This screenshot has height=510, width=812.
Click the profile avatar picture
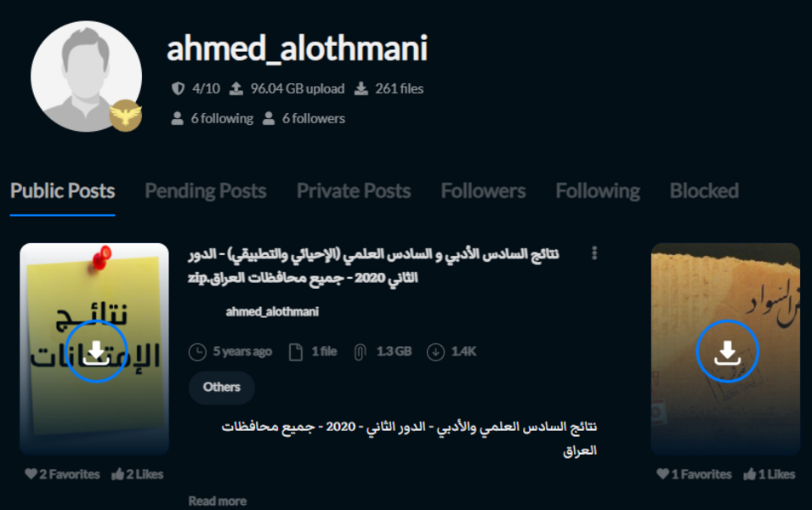click(x=86, y=76)
